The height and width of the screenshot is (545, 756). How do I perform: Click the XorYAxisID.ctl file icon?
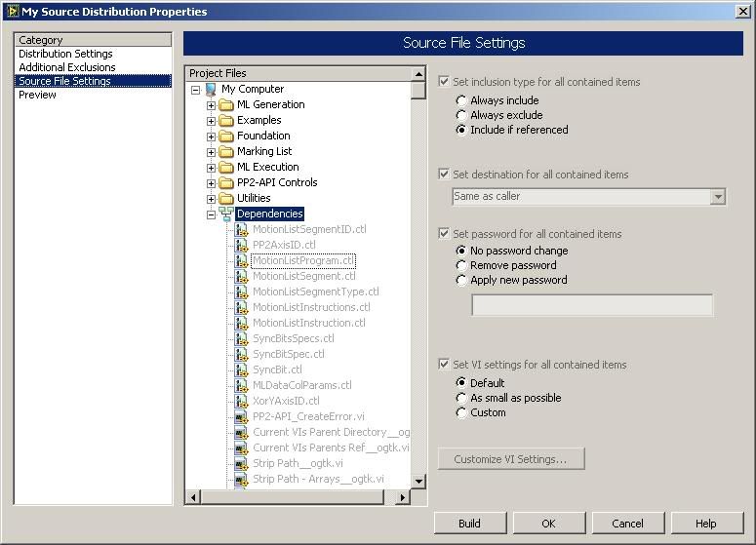241,401
